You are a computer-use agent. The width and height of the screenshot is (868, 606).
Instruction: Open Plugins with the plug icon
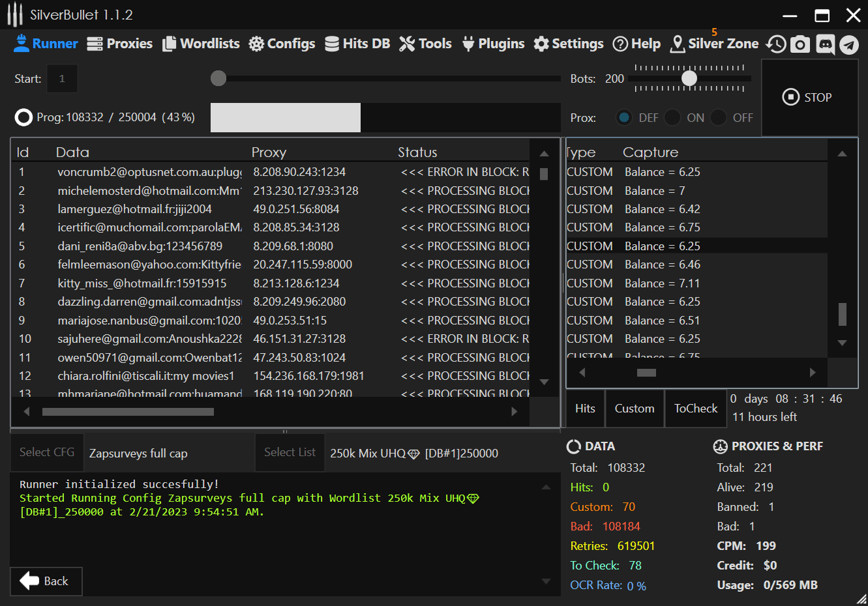click(468, 44)
